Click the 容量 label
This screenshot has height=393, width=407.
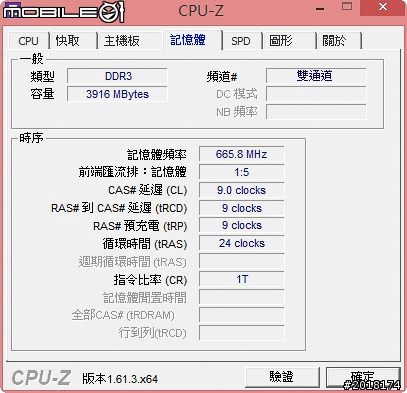coord(42,94)
